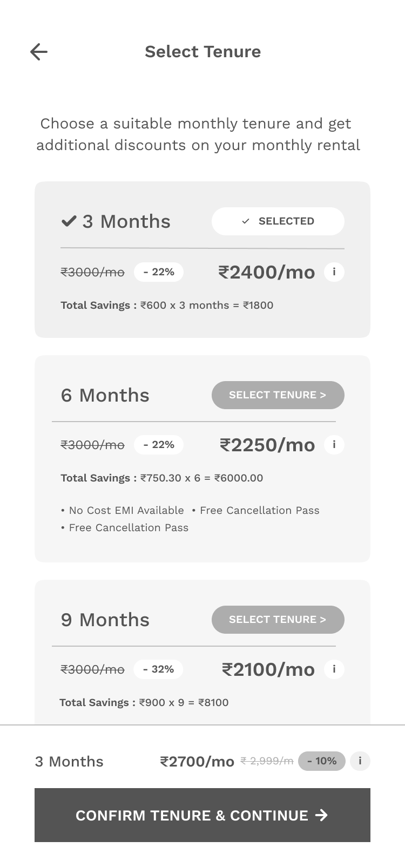The height and width of the screenshot is (868, 405).
Task: Open info icon beside ₹2250/mo price
Action: click(334, 445)
